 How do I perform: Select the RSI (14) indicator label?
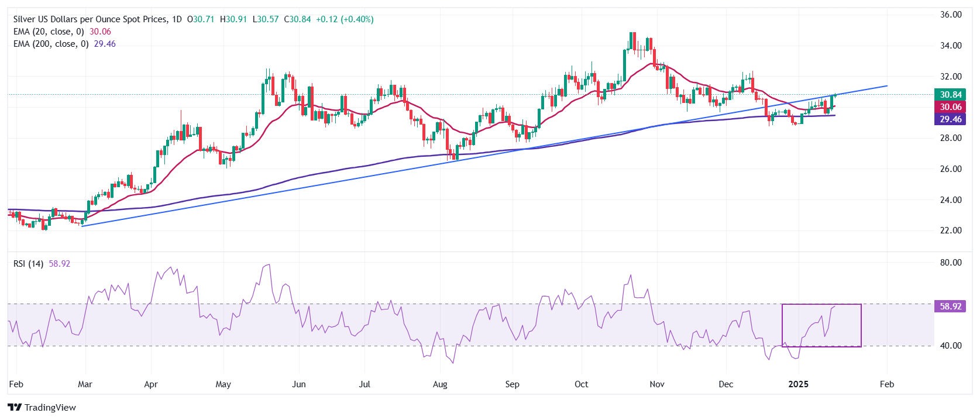(x=28, y=264)
